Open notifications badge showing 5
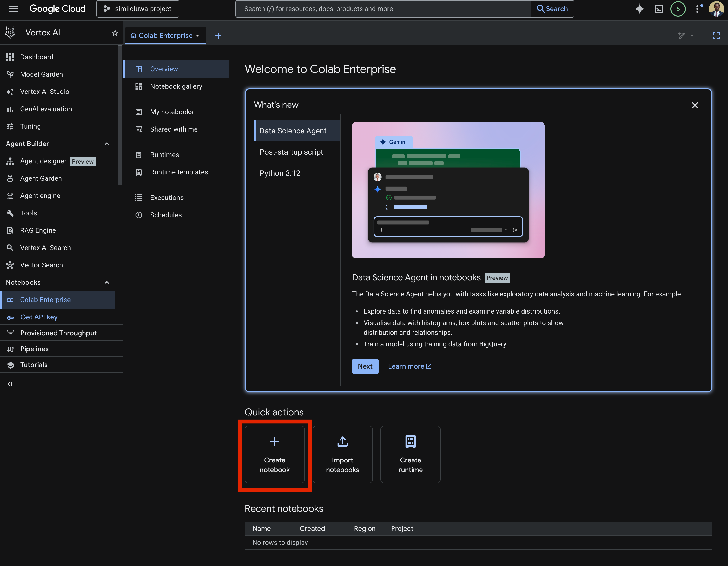 click(x=678, y=9)
